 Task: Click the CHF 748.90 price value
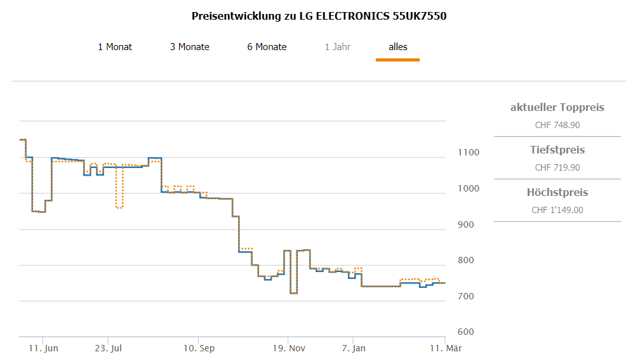(557, 125)
